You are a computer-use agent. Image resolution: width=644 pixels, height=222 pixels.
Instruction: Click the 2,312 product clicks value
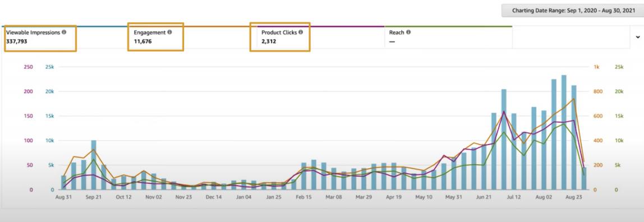(269, 41)
